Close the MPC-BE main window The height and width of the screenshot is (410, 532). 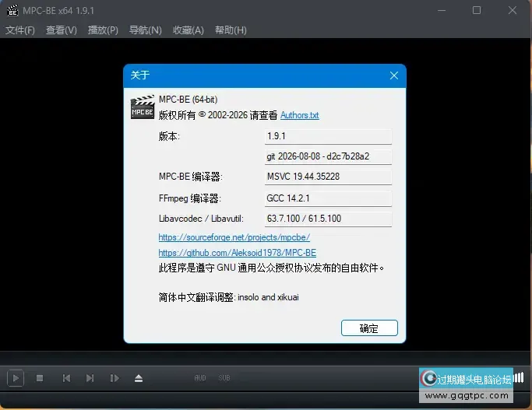513,11
